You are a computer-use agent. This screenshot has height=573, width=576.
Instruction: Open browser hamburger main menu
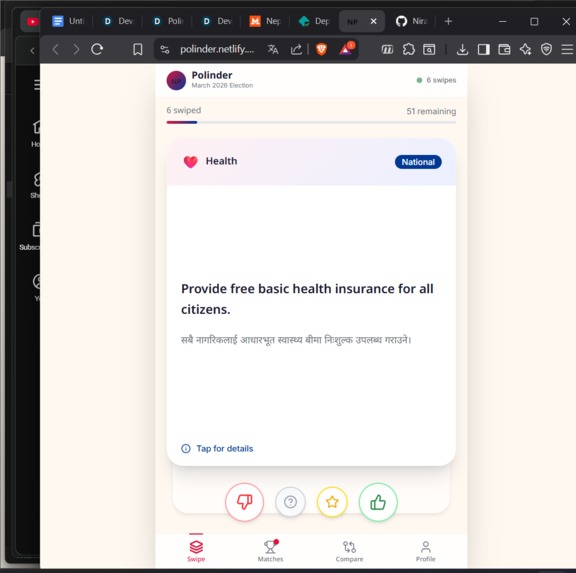point(567,49)
